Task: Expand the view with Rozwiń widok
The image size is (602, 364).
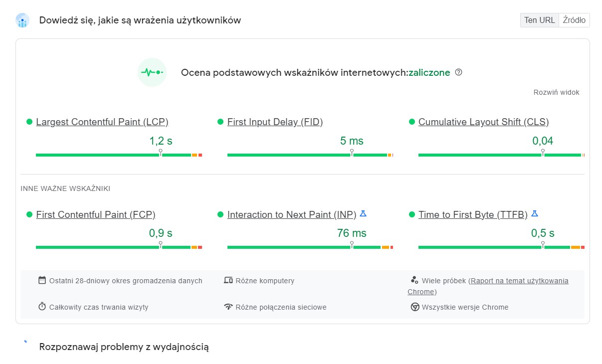Action: (556, 92)
